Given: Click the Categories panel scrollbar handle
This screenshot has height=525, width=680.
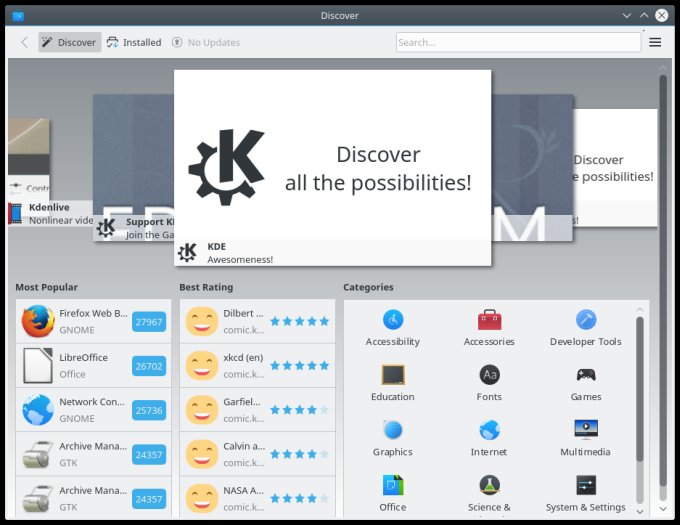Looking at the screenshot, I should tap(640, 389).
